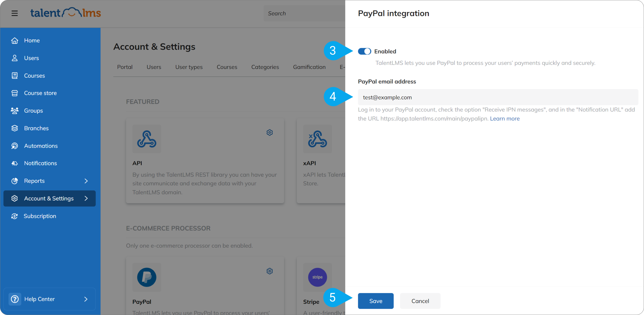Switch to the Categories tab
The width and height of the screenshot is (644, 315).
click(x=265, y=67)
